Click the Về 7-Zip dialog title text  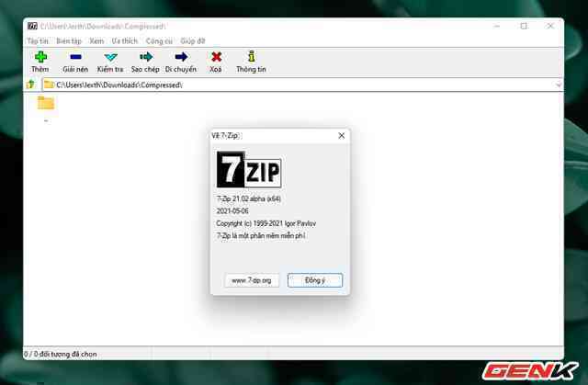225,135
